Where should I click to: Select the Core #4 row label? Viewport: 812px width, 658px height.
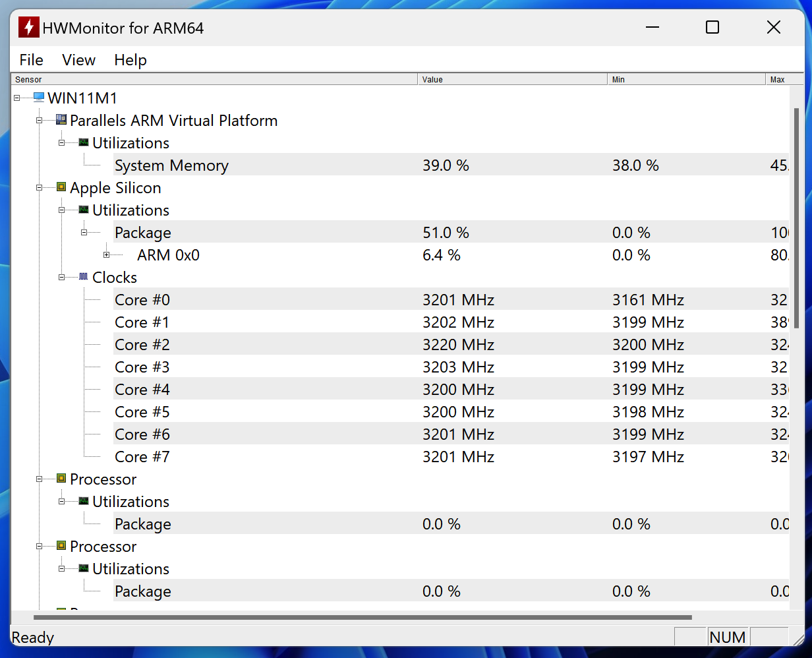point(142,390)
